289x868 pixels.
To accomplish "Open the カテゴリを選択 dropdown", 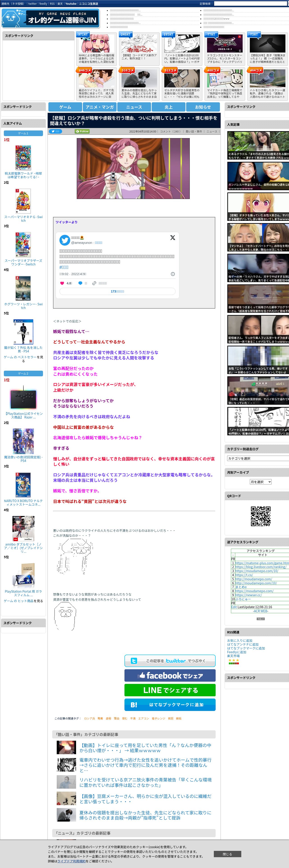I will point(258,458).
